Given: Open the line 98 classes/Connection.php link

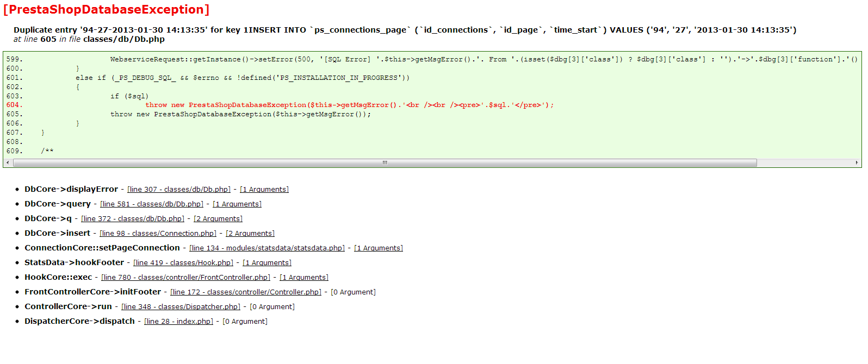Looking at the screenshot, I should coord(158,234).
